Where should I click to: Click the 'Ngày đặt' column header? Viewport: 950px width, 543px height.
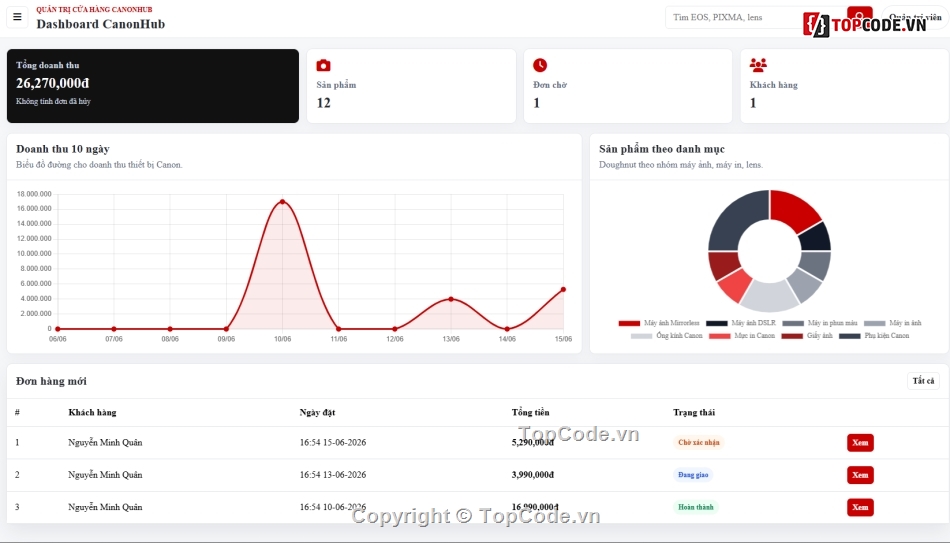pos(317,412)
